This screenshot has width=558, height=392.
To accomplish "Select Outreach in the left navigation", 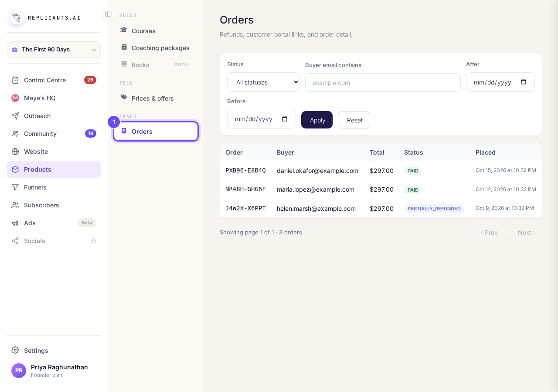I will tap(54, 116).
